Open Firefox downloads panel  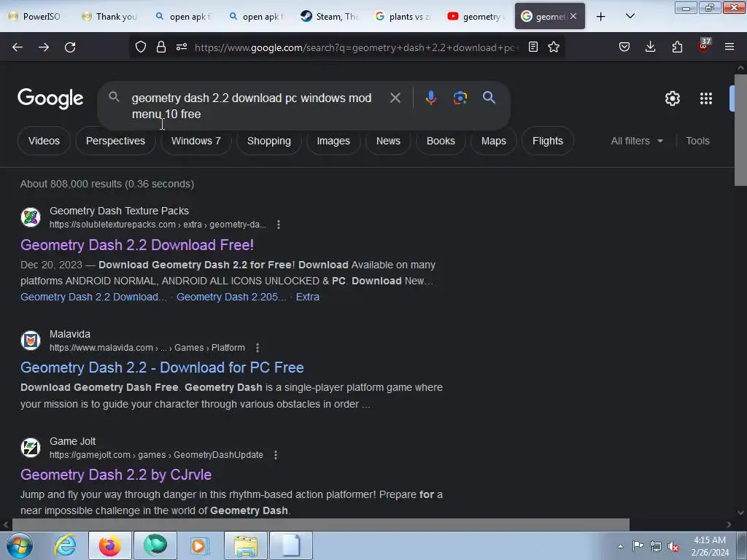coord(650,47)
